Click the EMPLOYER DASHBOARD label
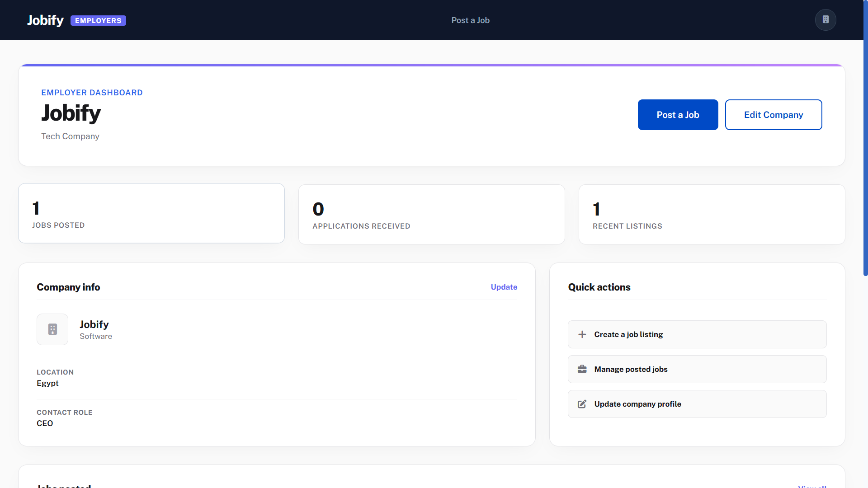This screenshot has height=488, width=868. point(92,93)
